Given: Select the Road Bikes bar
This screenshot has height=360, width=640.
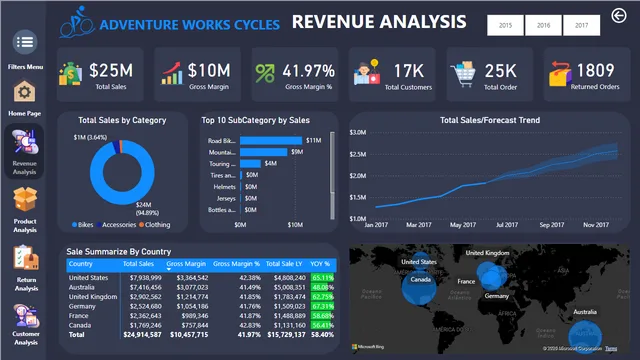Looking at the screenshot, I should click(271, 140).
